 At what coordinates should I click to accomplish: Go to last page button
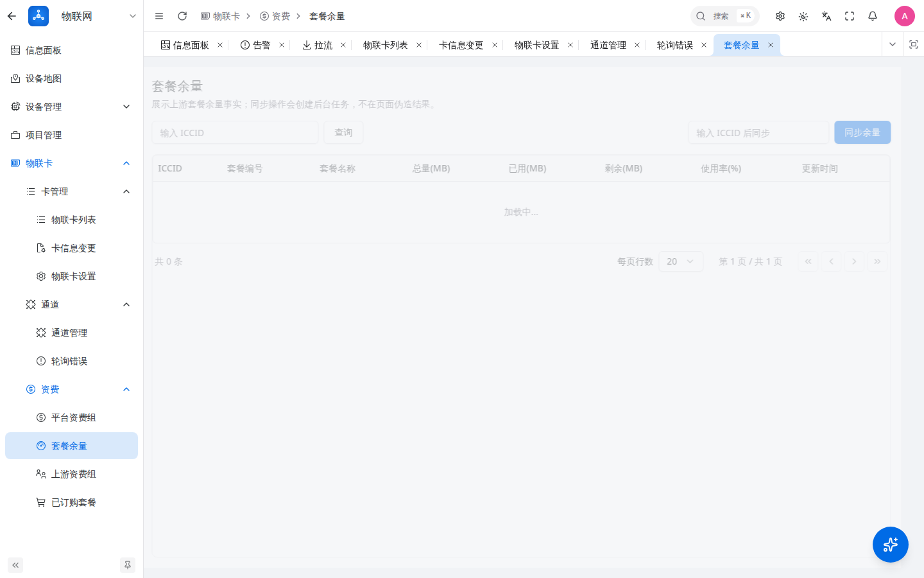click(x=877, y=261)
